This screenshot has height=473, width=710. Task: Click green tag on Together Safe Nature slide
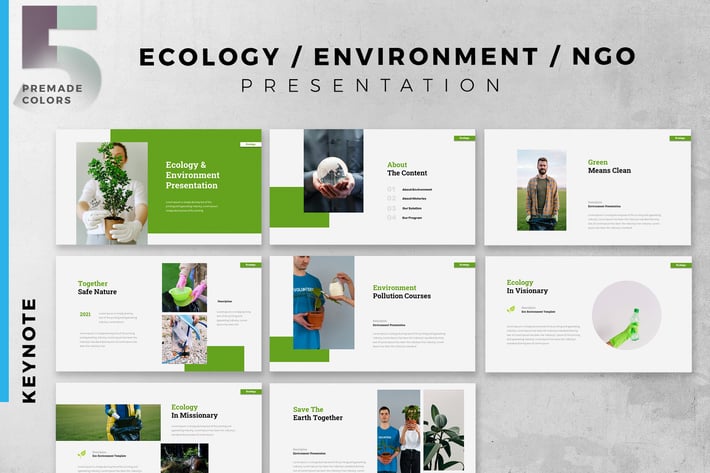coord(250,265)
